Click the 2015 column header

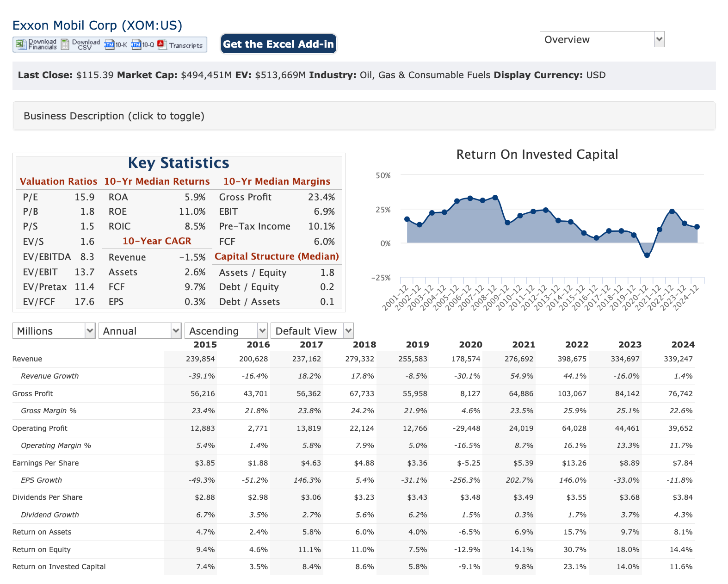point(205,345)
